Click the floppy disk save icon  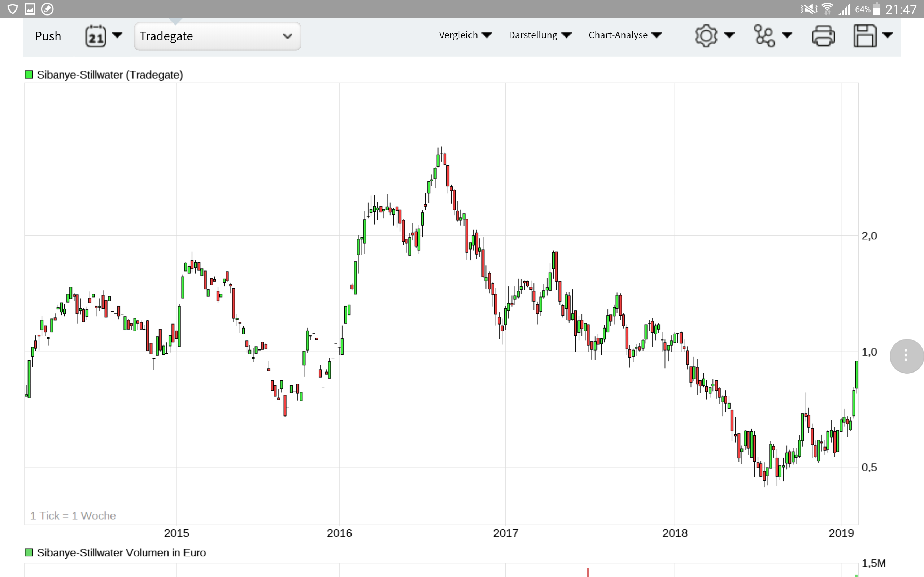coord(864,36)
